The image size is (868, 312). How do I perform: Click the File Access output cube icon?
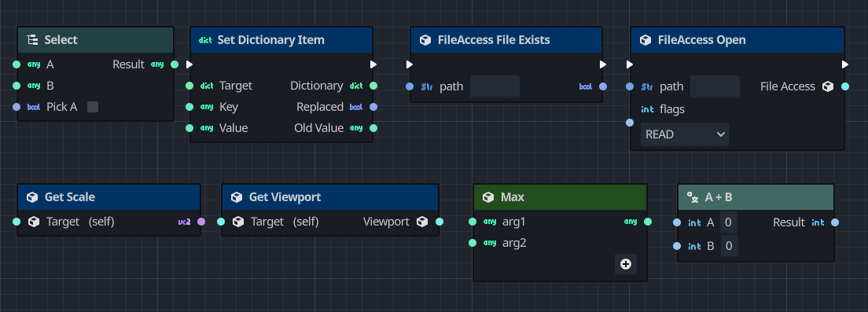click(828, 86)
